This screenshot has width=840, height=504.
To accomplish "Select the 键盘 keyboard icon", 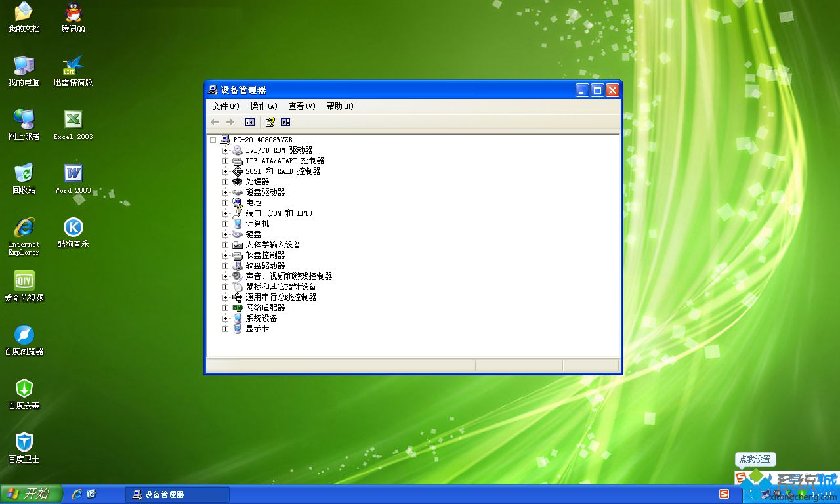I will (238, 234).
